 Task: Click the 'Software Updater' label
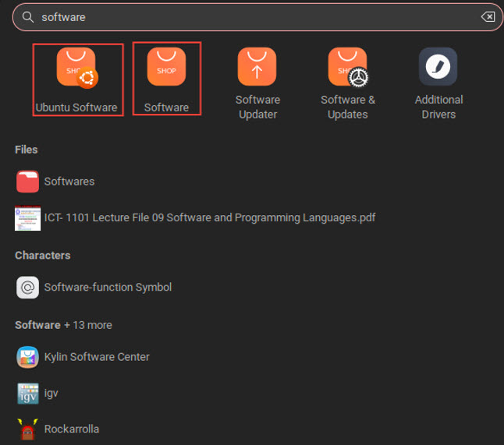[257, 107]
